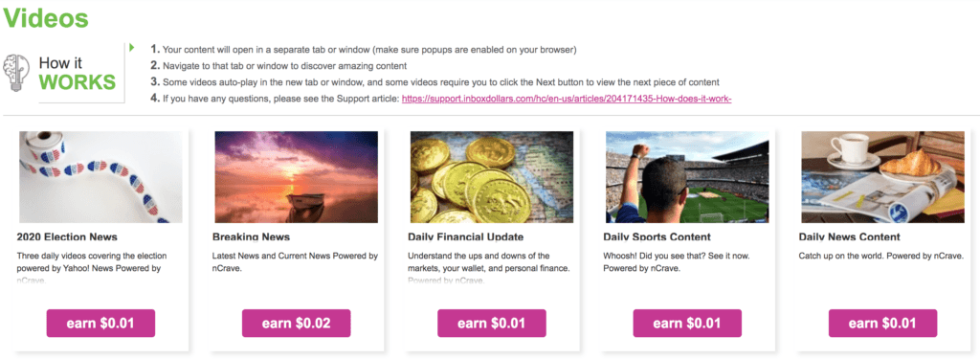Open the InboxDollars support article link
This screenshot has width=980, height=359.
pyautogui.click(x=567, y=99)
